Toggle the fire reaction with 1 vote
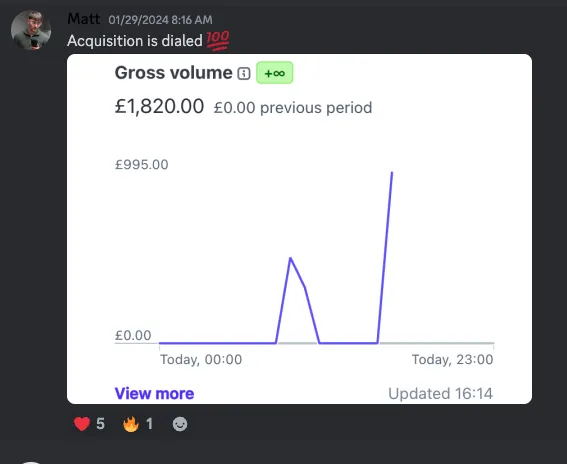The width and height of the screenshot is (567, 464). pos(138,424)
